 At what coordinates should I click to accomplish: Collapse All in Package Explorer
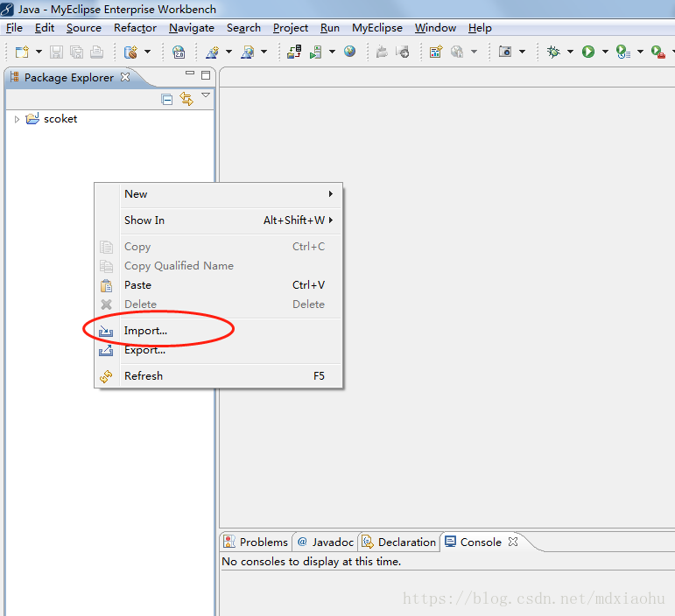pyautogui.click(x=166, y=100)
